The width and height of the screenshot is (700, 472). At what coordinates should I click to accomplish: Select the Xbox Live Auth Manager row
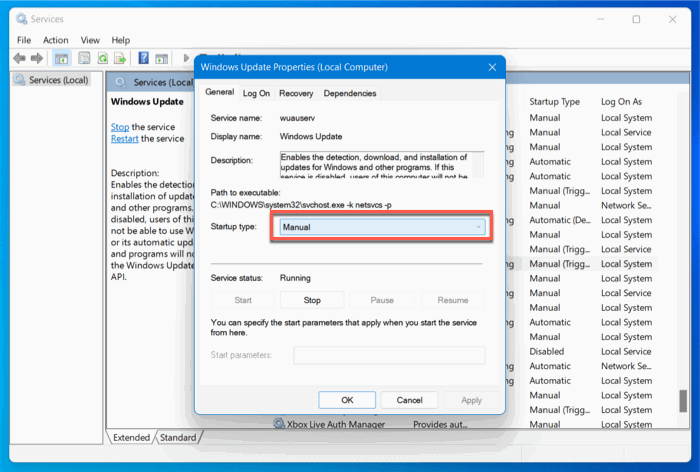(x=464, y=424)
